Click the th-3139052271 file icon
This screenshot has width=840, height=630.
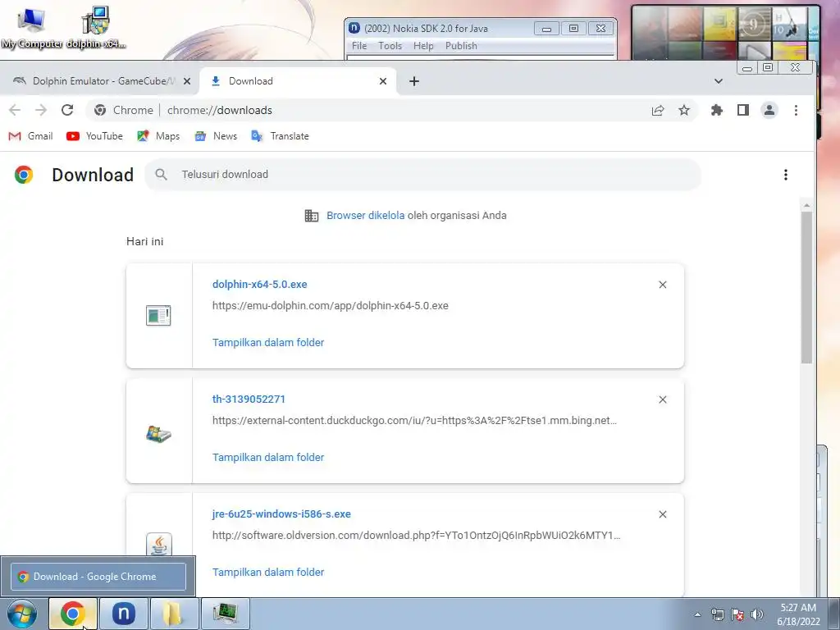pos(158,433)
